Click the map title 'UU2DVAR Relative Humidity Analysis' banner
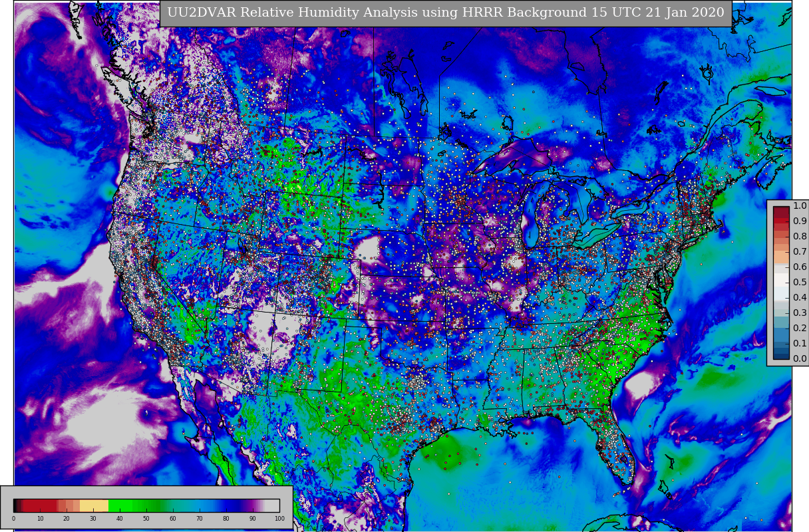 click(x=445, y=13)
